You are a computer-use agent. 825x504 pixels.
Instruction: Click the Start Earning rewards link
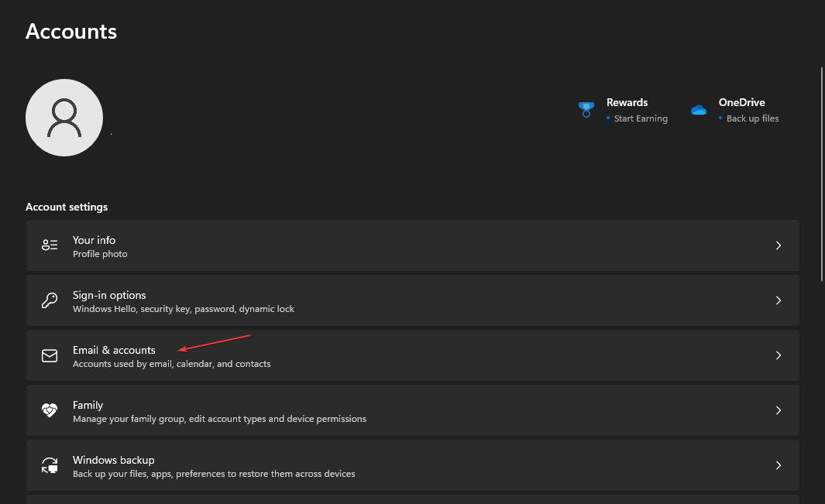coord(640,118)
